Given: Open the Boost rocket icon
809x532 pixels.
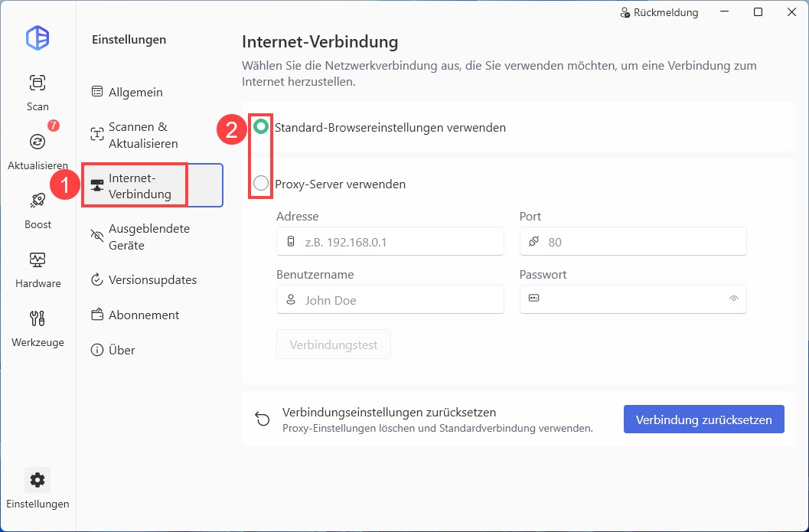Looking at the screenshot, I should [38, 201].
